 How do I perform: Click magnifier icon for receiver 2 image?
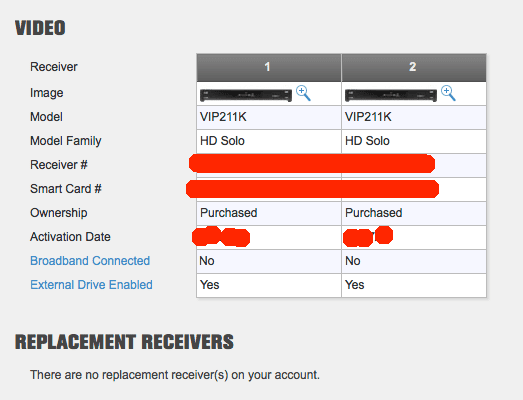pyautogui.click(x=448, y=93)
